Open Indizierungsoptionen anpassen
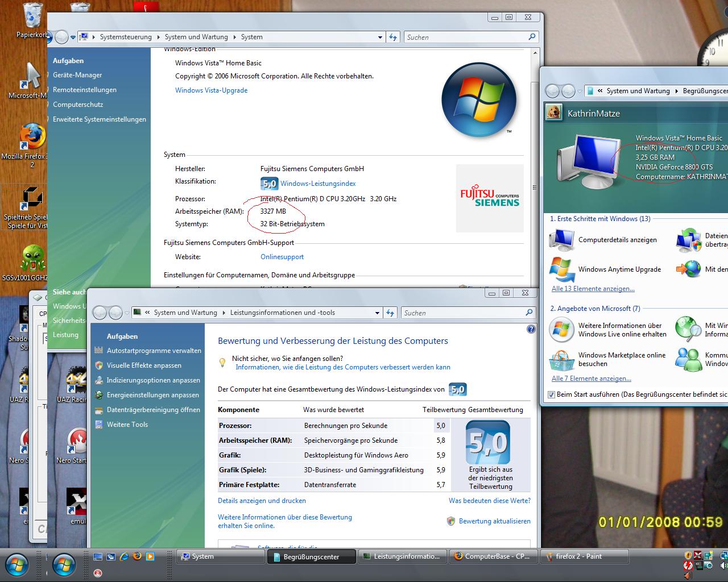Screen dimensions: 728x582 (154, 380)
